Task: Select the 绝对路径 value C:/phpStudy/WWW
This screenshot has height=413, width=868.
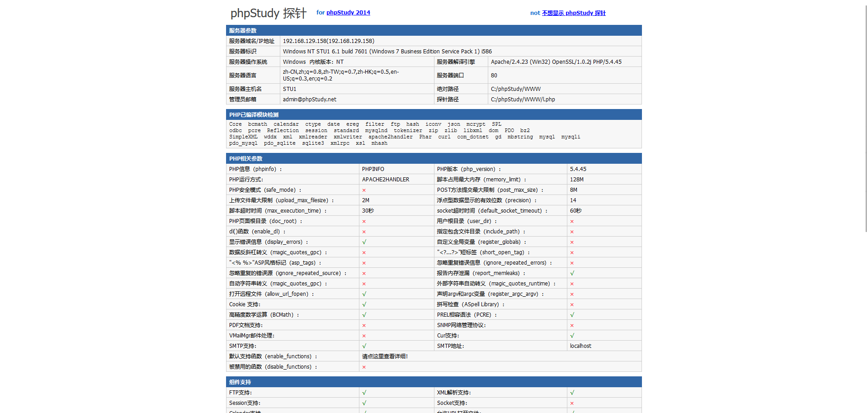Action: coord(516,89)
